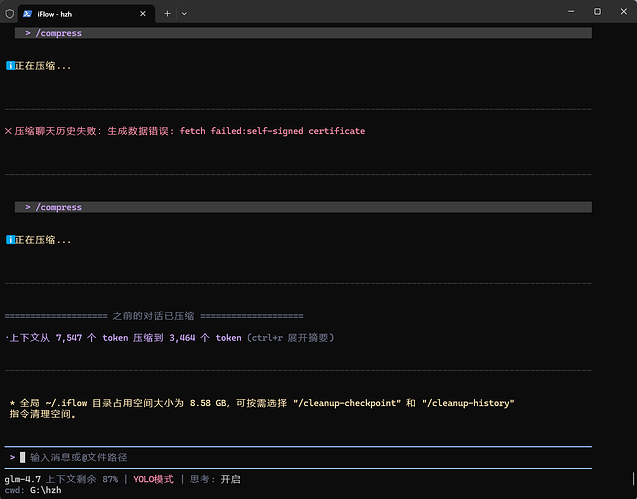The image size is (637, 499).
Task: Maximize the terminal window
Action: [597, 12]
